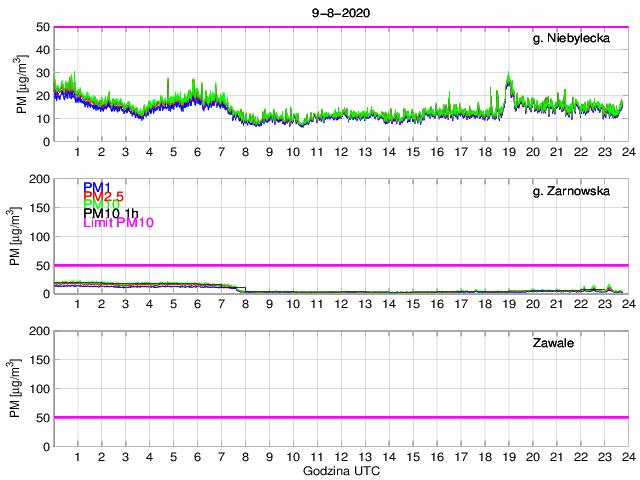Click the PM peak near hour 19 in top chart

click(509, 80)
